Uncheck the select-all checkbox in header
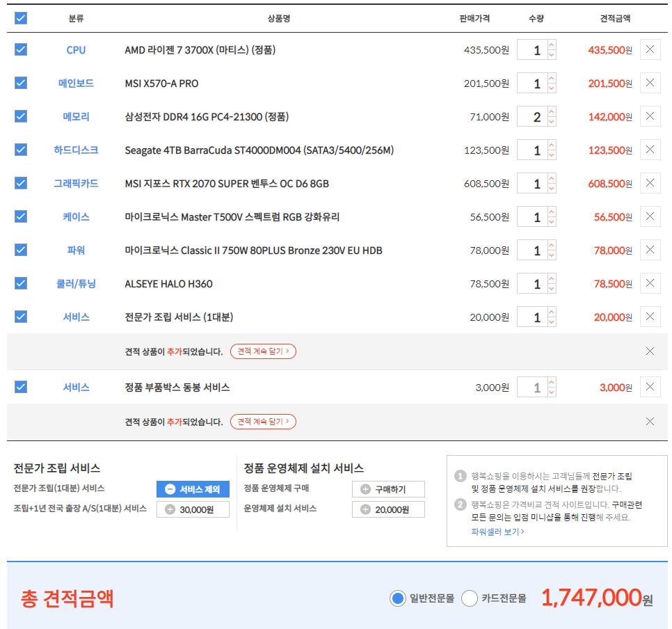Screen dimensions: 672x629 pos(21,18)
